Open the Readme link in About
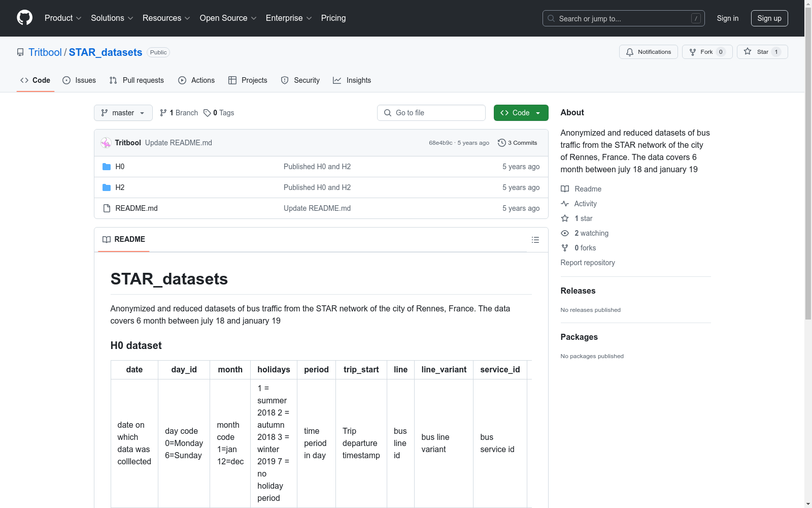The width and height of the screenshot is (812, 508). tap(581, 189)
